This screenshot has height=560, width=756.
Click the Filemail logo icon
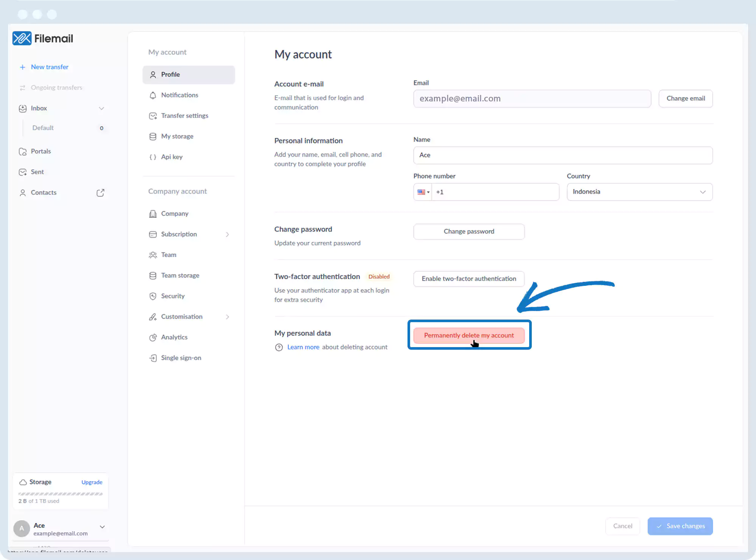click(22, 38)
